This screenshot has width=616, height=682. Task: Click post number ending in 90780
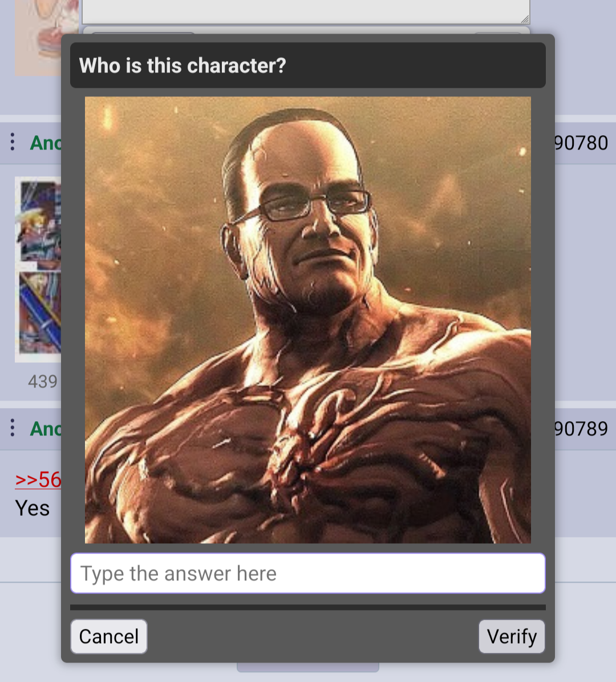pyautogui.click(x=581, y=143)
